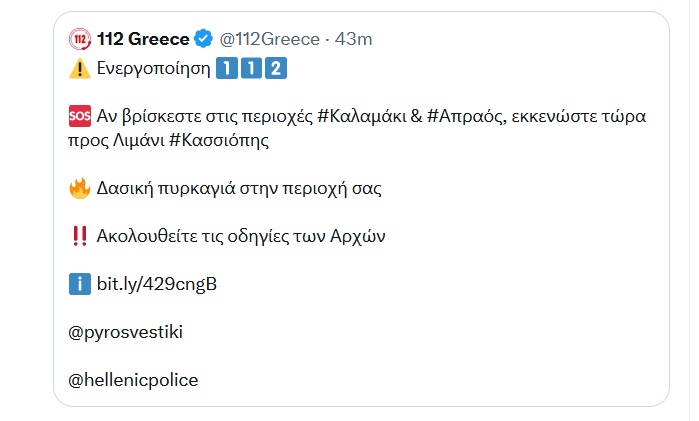Open the @hellenicpolice mention
Viewport: 699px width, 421px height.
133,380
